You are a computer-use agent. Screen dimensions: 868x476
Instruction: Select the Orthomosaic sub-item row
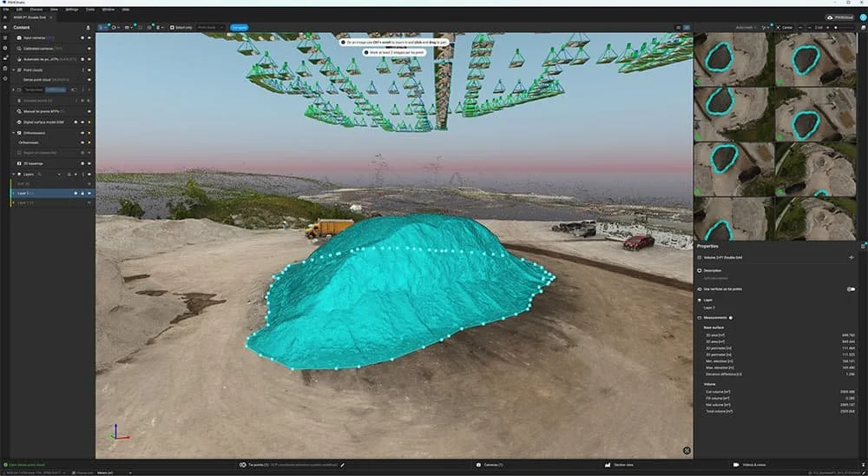tap(53, 142)
